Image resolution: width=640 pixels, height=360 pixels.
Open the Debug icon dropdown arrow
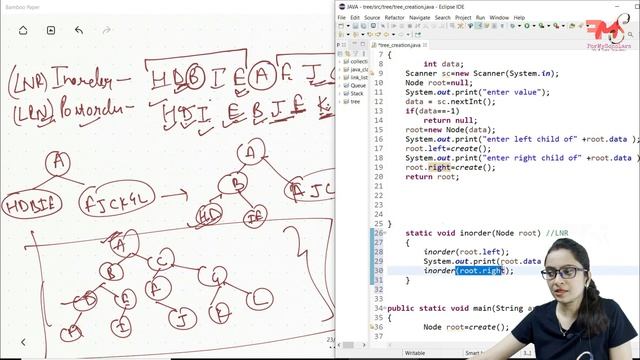click(x=519, y=26)
